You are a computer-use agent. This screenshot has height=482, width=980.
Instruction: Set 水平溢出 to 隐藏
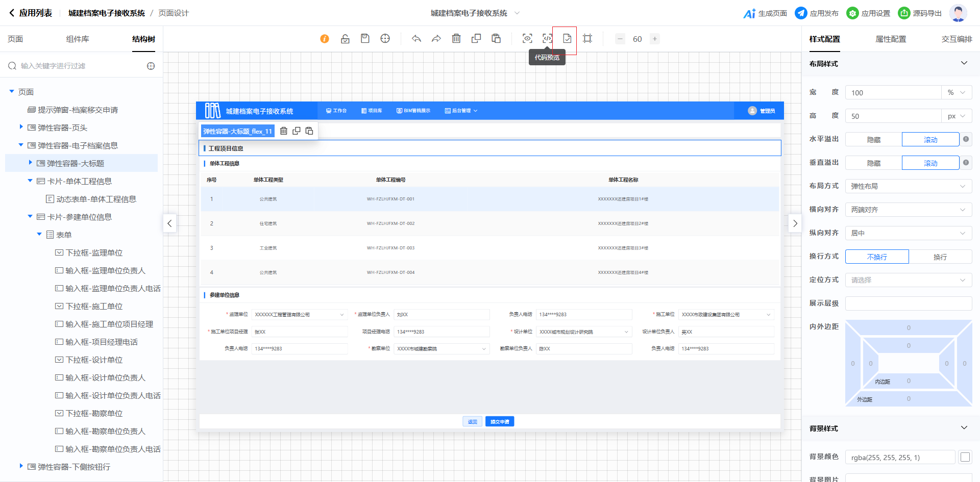[873, 140]
